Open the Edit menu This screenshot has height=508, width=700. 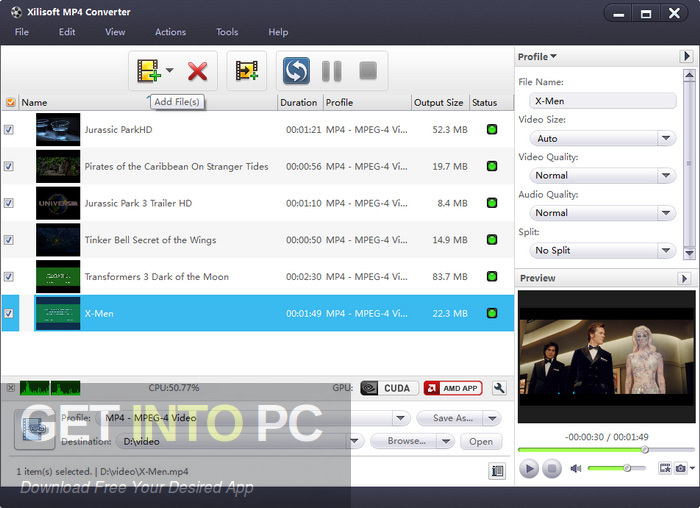(67, 32)
